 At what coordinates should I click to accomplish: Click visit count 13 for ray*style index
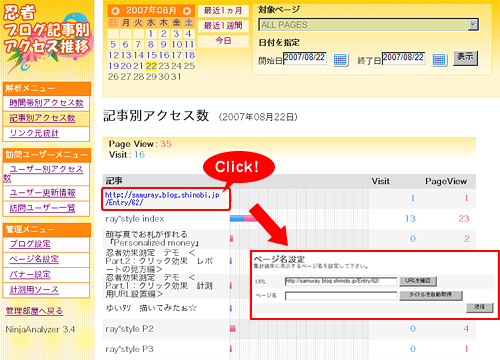(x=410, y=219)
